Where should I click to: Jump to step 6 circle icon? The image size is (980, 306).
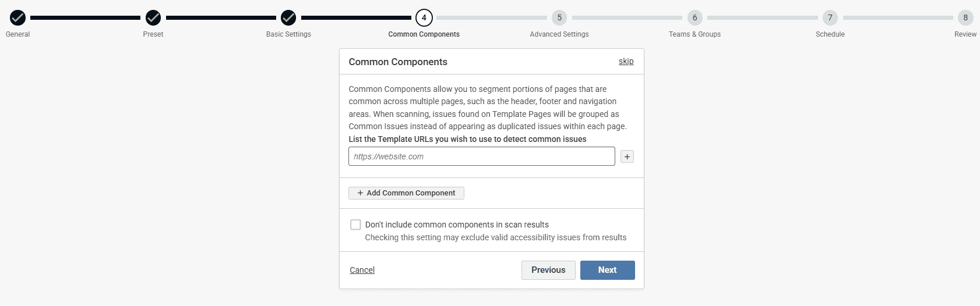click(x=695, y=18)
